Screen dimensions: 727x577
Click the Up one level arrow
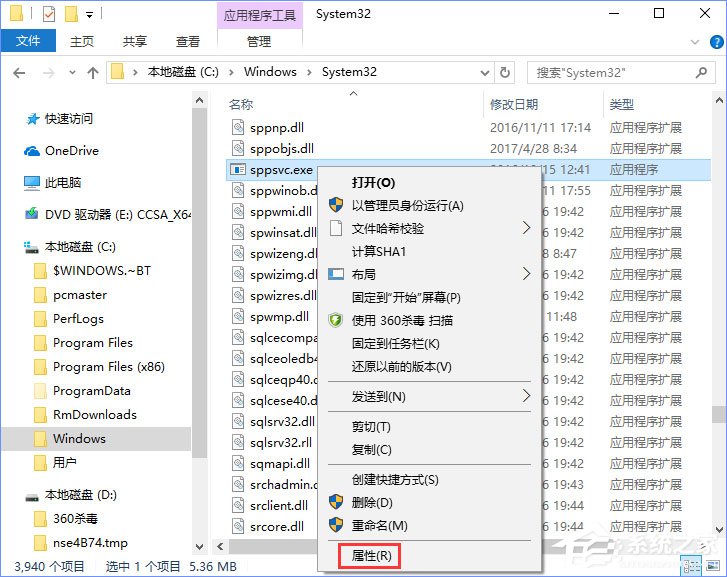click(93, 73)
